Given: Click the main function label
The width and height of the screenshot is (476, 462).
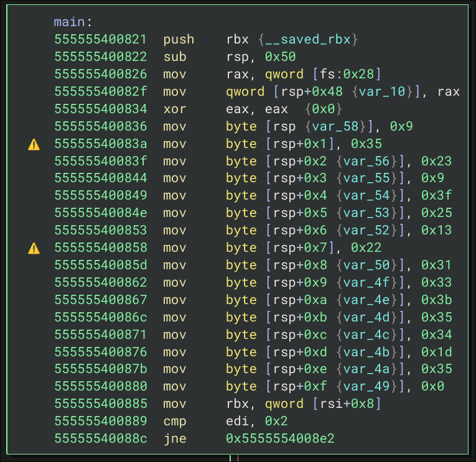Looking at the screenshot, I should click(69, 22).
